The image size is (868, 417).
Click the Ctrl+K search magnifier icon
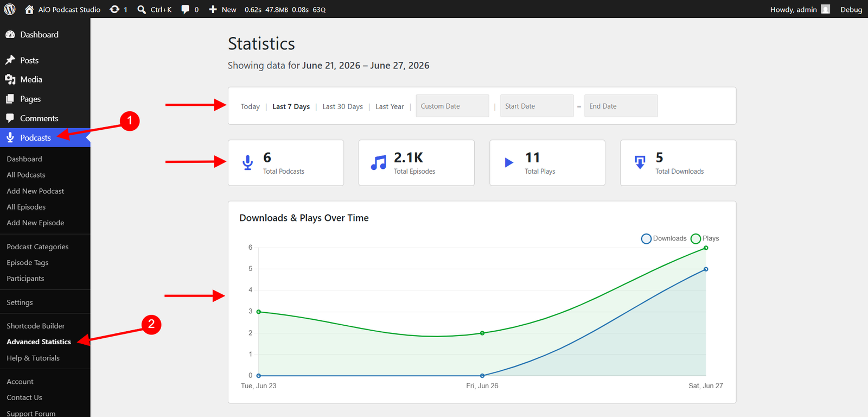tap(142, 9)
